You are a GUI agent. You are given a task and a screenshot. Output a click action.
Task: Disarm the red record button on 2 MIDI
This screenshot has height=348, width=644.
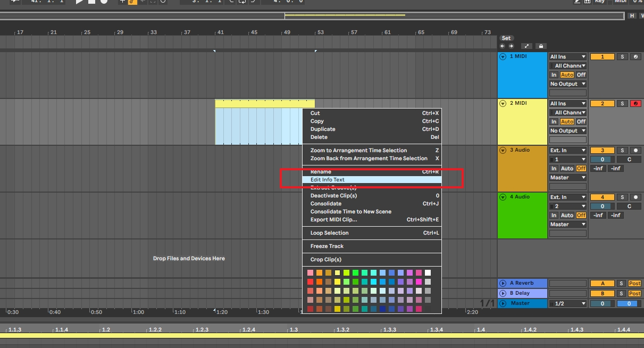(x=635, y=104)
